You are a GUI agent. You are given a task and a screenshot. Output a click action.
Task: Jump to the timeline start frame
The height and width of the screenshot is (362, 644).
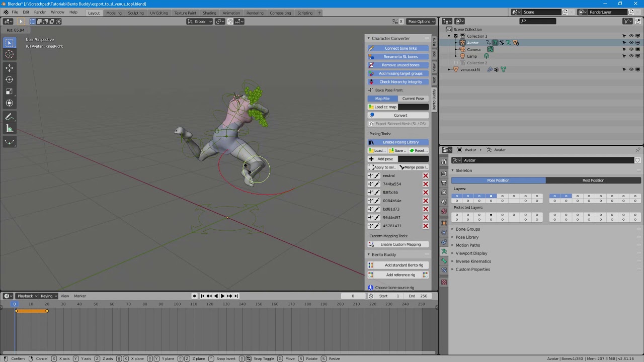coord(203,296)
